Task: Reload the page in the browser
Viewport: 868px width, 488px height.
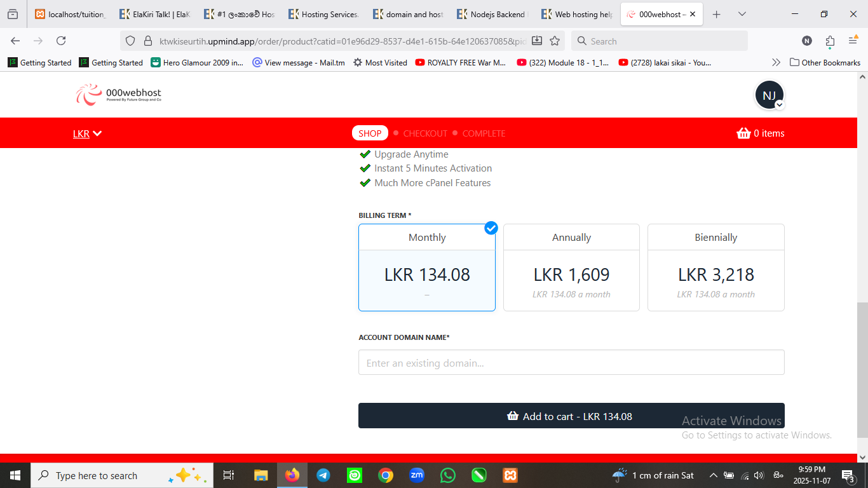Action: (x=61, y=41)
